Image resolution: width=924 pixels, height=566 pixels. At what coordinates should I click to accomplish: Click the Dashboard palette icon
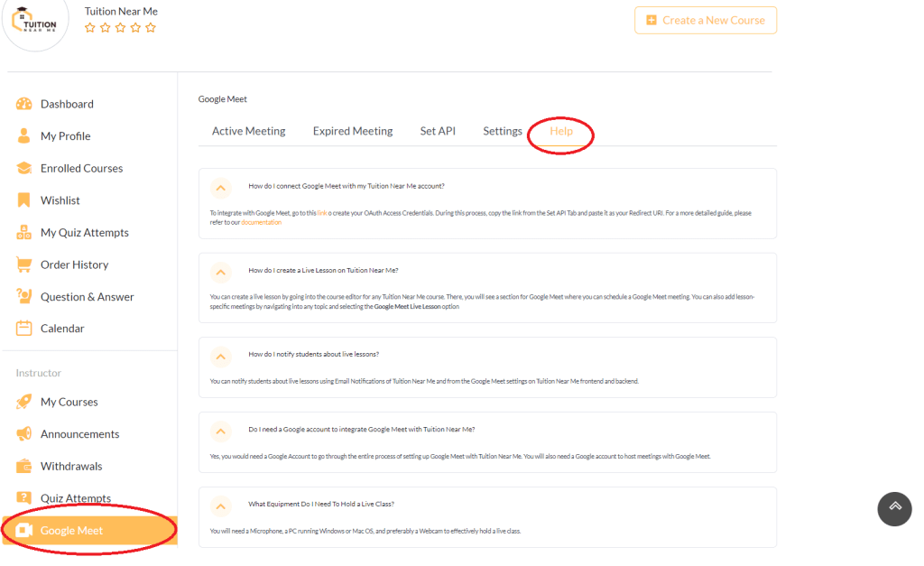(x=24, y=104)
